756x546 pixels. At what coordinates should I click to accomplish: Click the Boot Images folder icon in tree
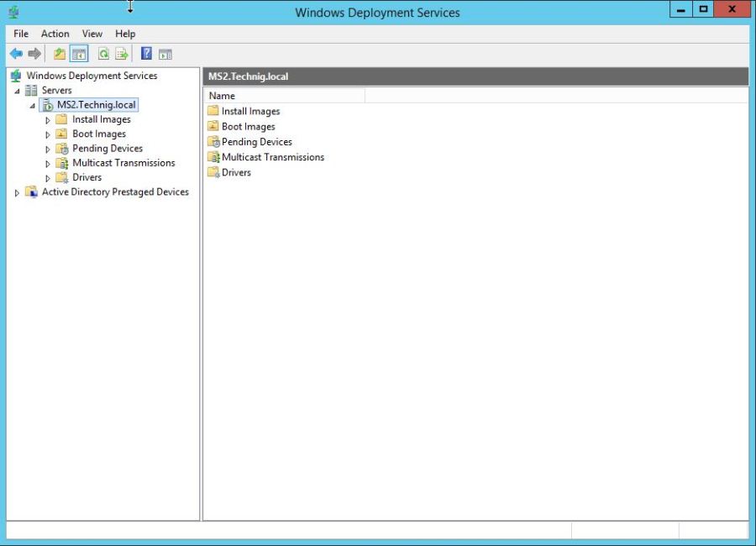coord(61,134)
